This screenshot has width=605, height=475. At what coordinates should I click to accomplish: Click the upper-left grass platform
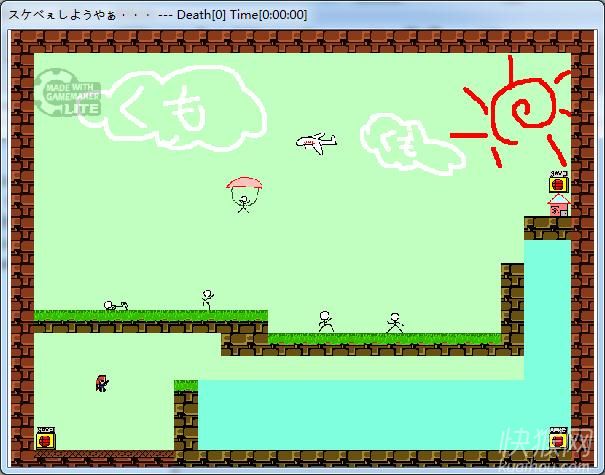tap(150, 316)
